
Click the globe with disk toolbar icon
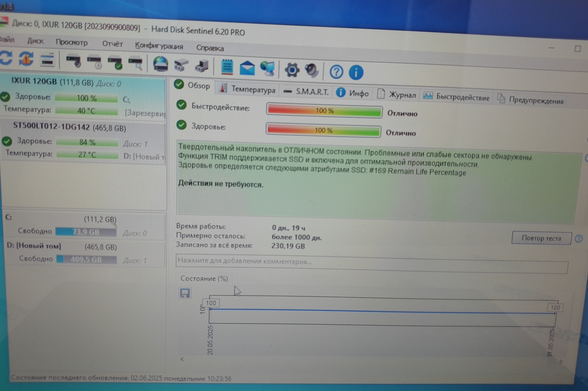(160, 64)
